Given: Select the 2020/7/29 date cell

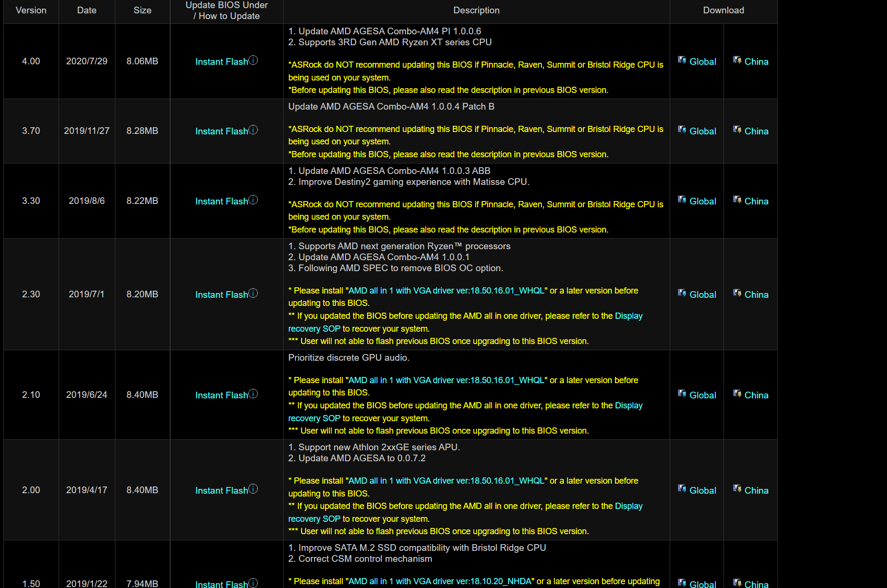Looking at the screenshot, I should pos(87,61).
